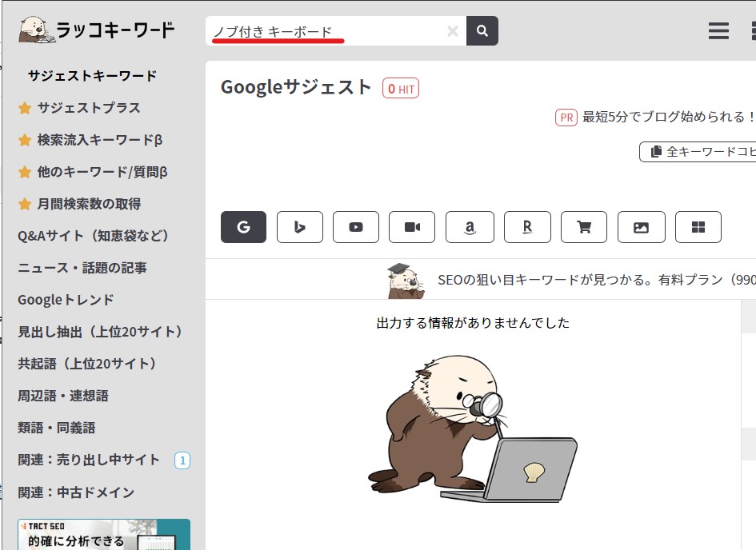Click the 出力する情報がありませんでした message
Screen dimensions: 756x550
473,323
